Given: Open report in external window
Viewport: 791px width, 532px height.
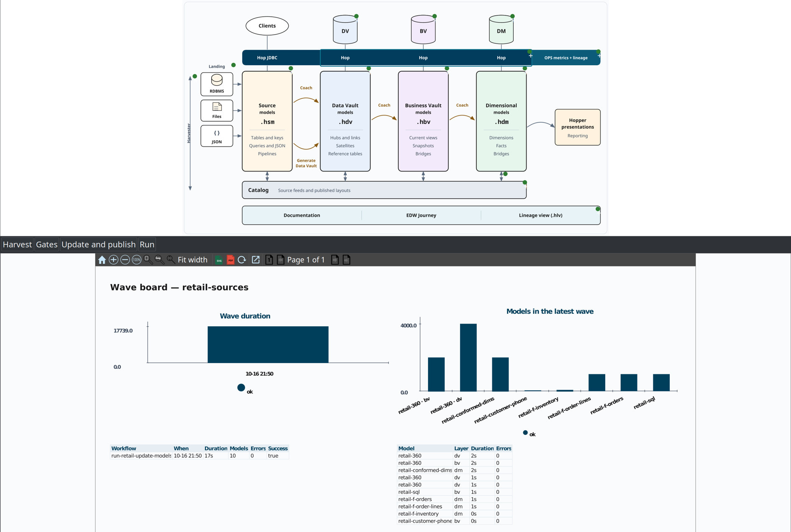Looking at the screenshot, I should point(256,260).
